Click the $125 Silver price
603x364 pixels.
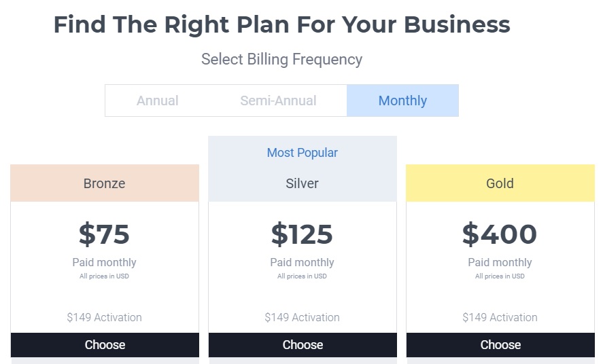click(303, 234)
